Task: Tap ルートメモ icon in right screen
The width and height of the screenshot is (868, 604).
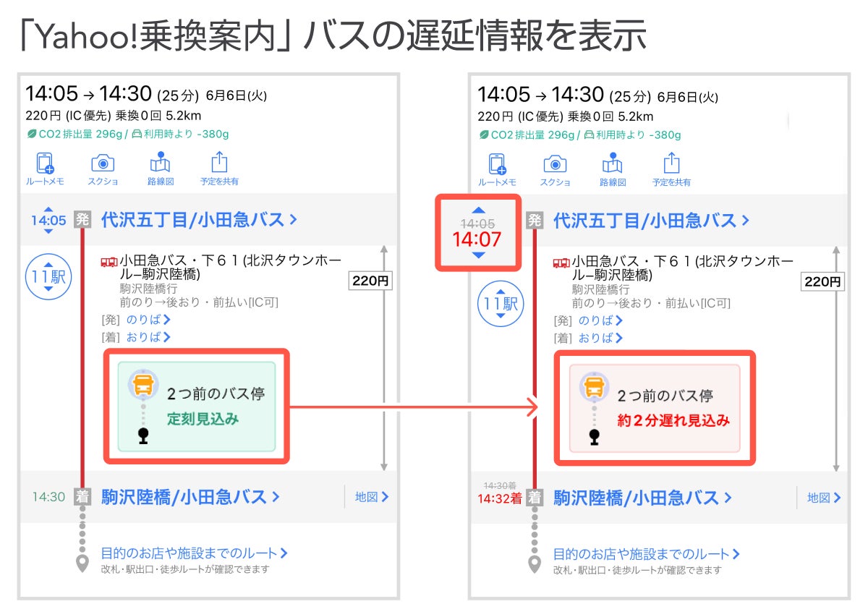Action: point(498,163)
